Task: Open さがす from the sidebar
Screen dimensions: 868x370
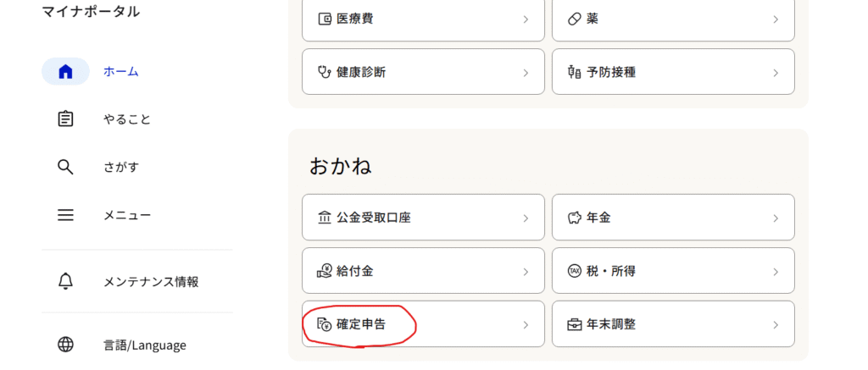Action: (x=121, y=167)
